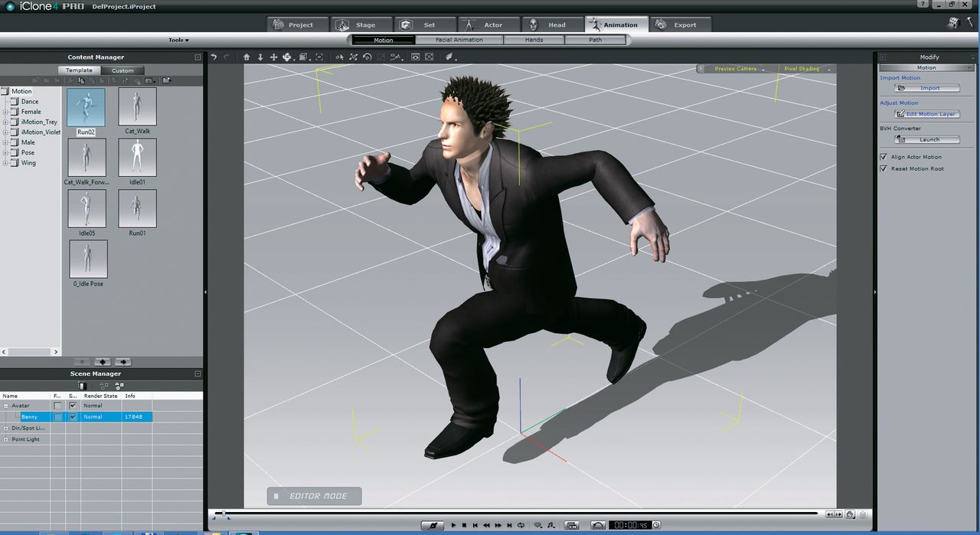Switch to the Stage tab
The width and height of the screenshot is (980, 535).
[x=363, y=24]
